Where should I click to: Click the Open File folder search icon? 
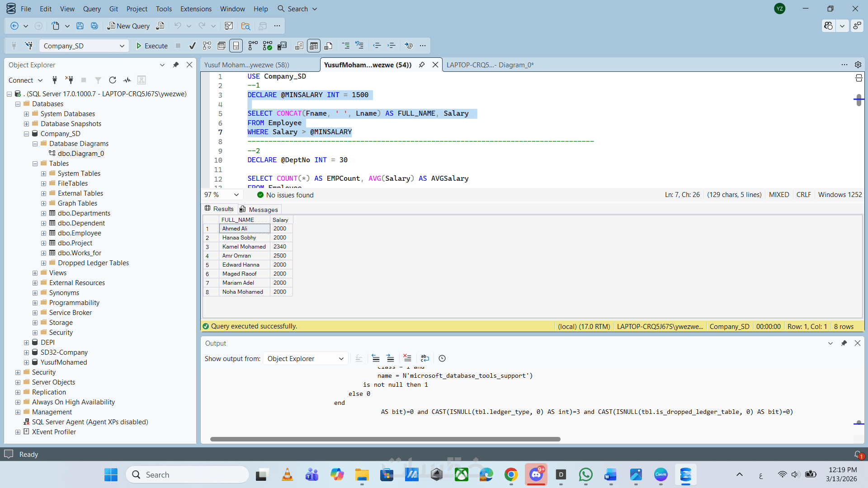(245, 26)
